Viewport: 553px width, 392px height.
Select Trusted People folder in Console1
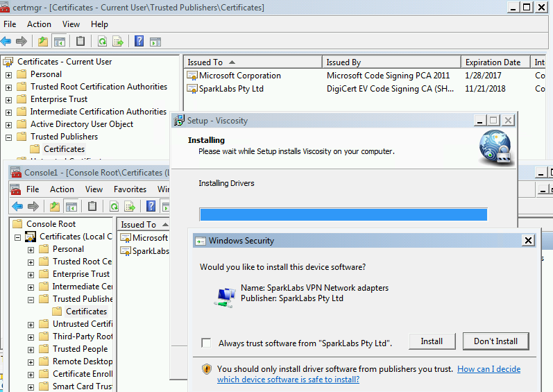point(80,349)
